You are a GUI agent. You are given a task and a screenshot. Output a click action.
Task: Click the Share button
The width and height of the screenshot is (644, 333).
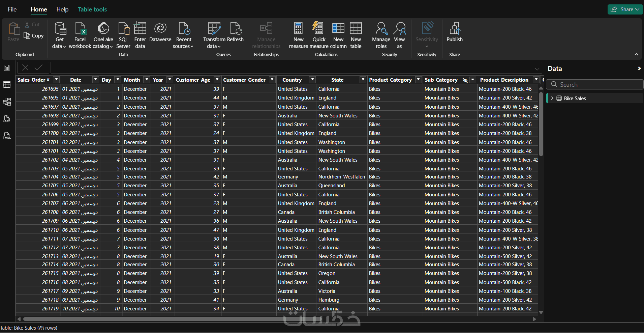tap(625, 9)
